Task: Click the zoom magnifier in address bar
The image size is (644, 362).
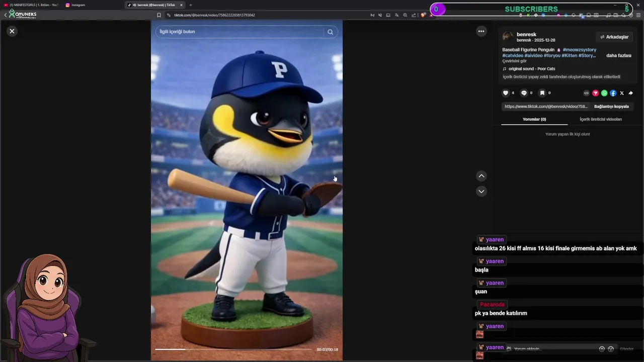Action: pyautogui.click(x=405, y=15)
